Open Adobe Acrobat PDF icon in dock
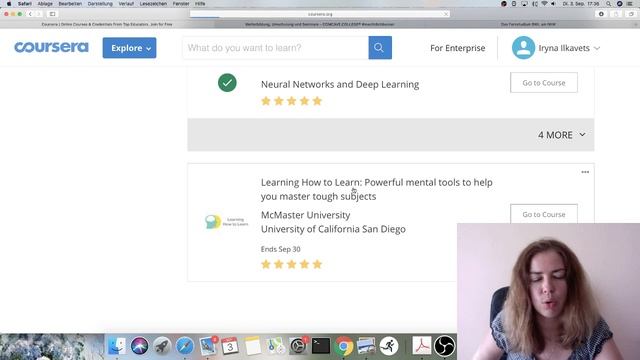The image size is (640, 360). pos(422,346)
